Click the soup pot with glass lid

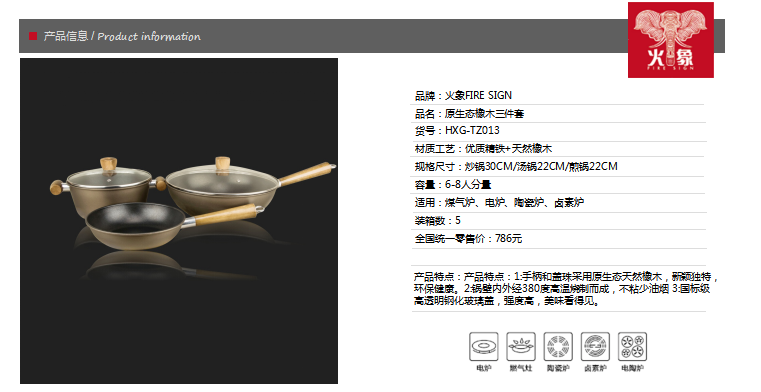click(x=108, y=184)
